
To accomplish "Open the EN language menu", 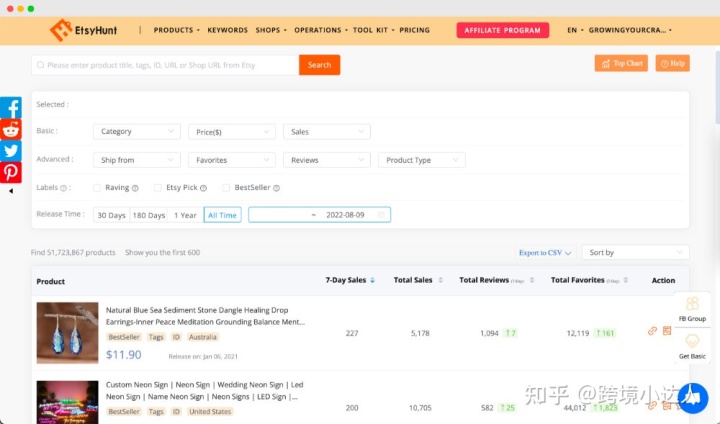I will (x=575, y=30).
